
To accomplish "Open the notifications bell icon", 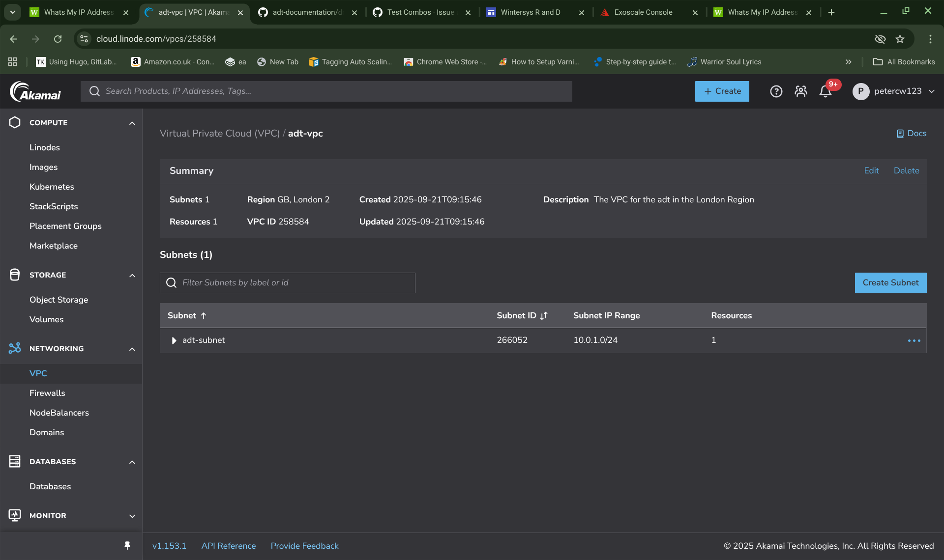I will point(825,91).
